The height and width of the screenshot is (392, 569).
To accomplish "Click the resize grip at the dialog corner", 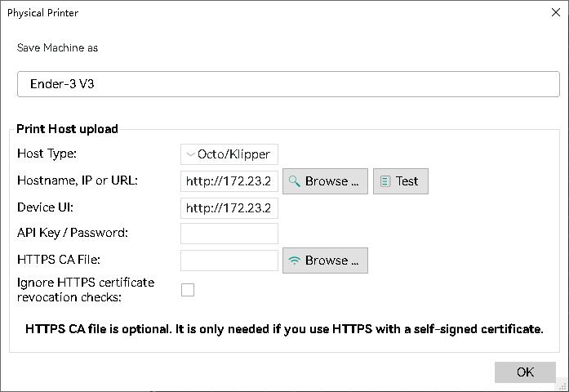I will pyautogui.click(x=562, y=387).
